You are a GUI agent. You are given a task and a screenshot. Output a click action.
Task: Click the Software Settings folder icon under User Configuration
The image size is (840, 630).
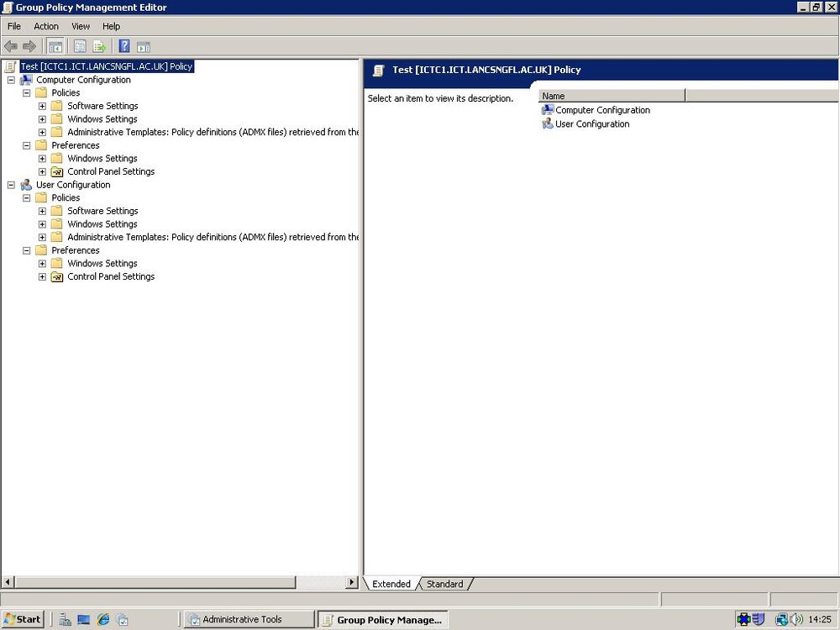pyautogui.click(x=57, y=211)
